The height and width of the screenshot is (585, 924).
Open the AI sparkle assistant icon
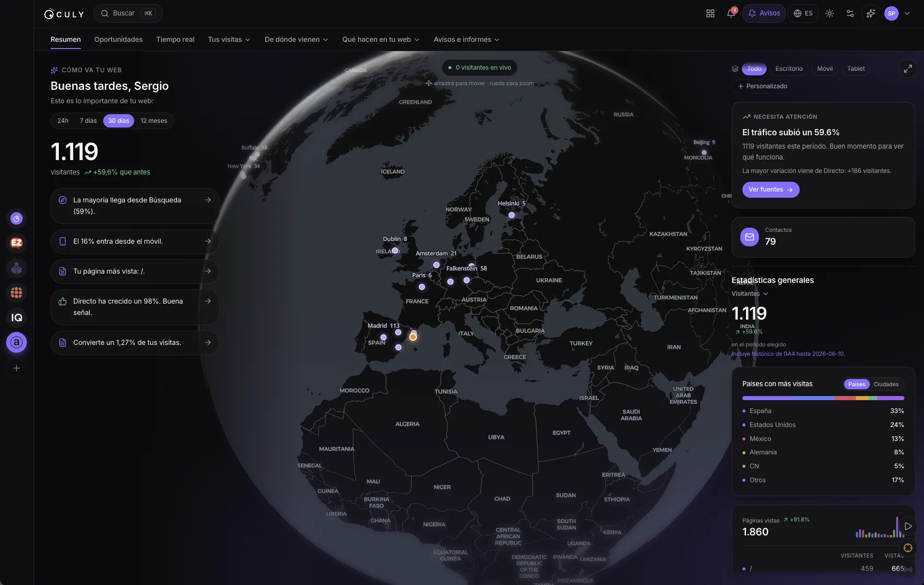(x=871, y=13)
